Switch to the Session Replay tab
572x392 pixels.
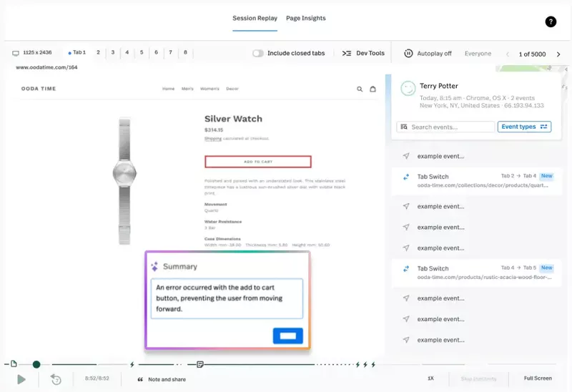coord(255,19)
